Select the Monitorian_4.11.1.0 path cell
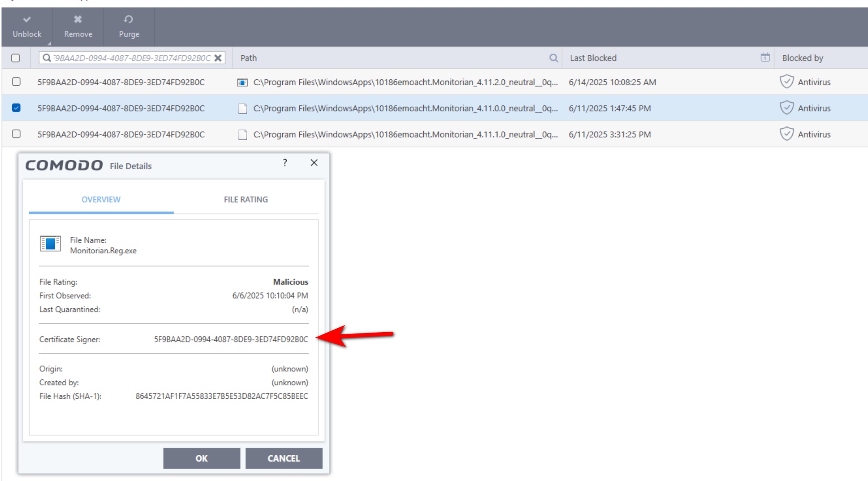Screen dimensions: 868x481 [x=406, y=135]
